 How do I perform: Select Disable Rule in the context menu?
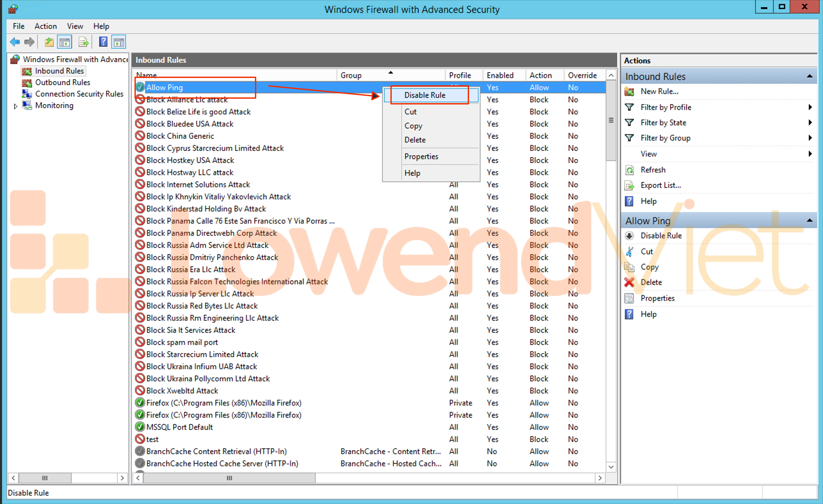(425, 95)
